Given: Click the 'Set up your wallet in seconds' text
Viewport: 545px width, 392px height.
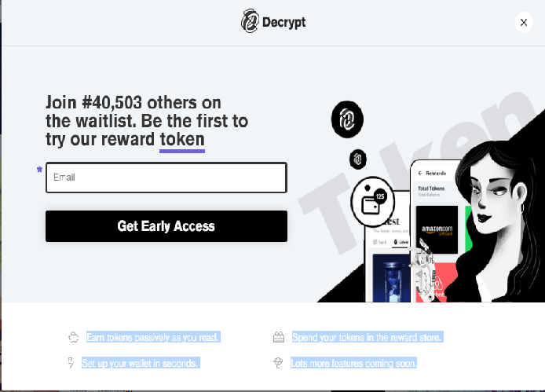Looking at the screenshot, I should click(x=141, y=363).
